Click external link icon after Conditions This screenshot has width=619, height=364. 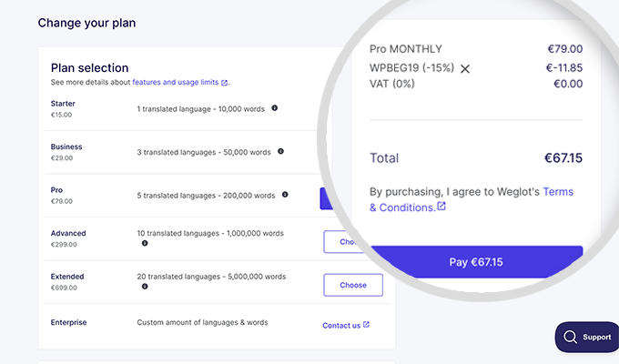pyautogui.click(x=441, y=207)
